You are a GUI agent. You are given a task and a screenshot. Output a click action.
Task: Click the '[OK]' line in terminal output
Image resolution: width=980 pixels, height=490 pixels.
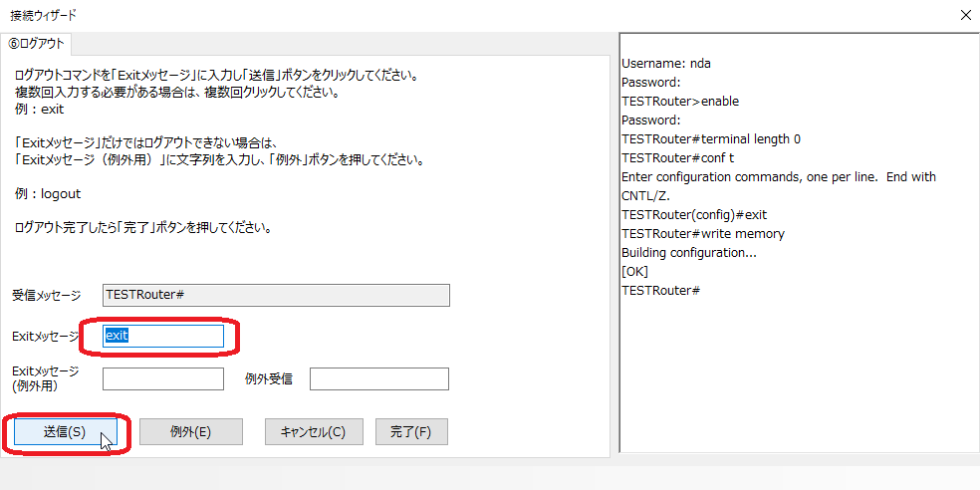[634, 272]
